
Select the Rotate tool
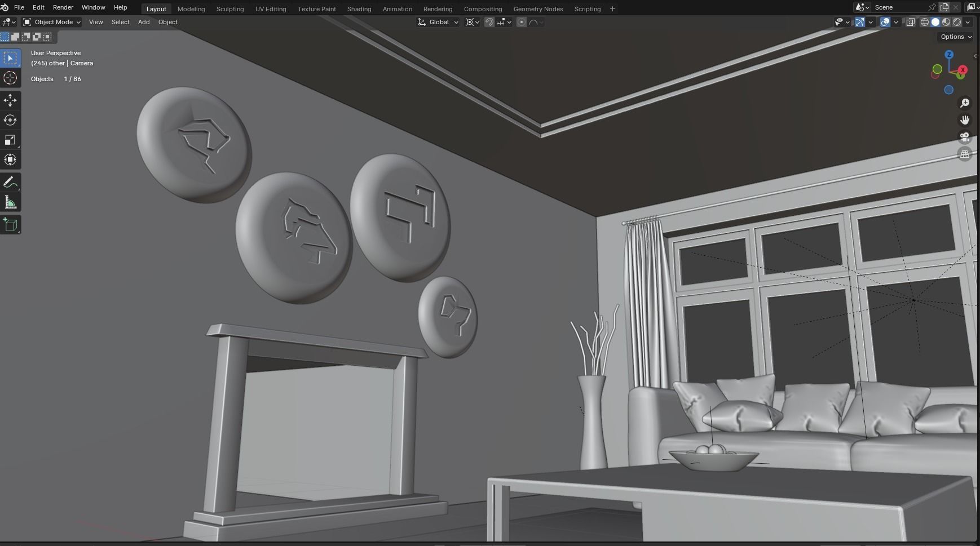pos(10,120)
